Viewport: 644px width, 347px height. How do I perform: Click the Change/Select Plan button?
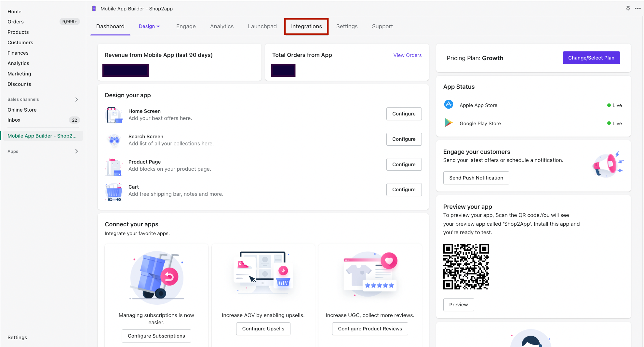point(591,58)
